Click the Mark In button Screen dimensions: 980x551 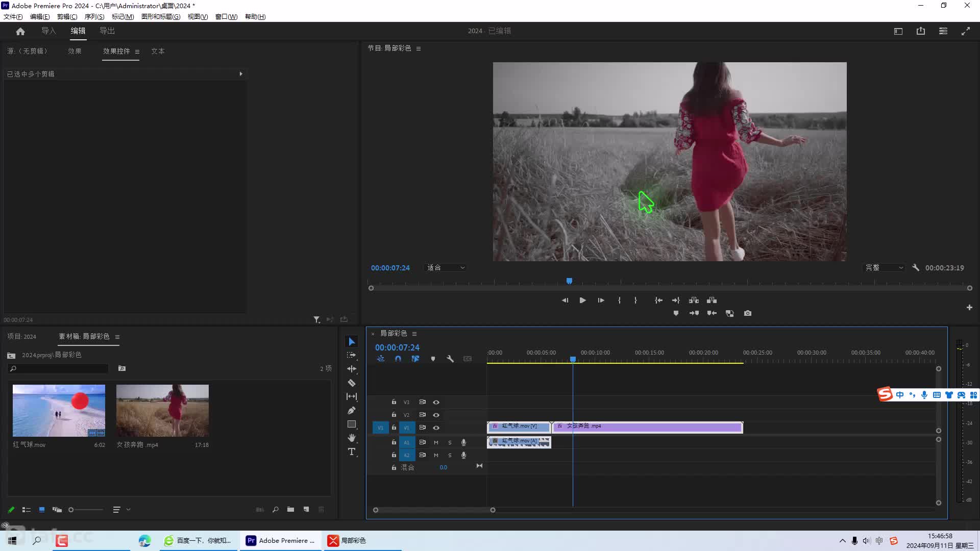point(619,300)
